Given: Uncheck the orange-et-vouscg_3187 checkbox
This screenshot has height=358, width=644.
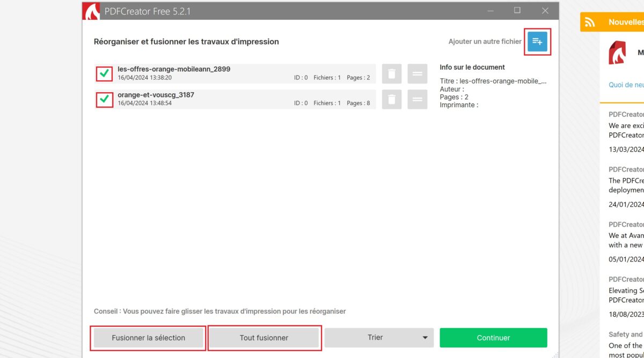Looking at the screenshot, I should click(x=105, y=99).
